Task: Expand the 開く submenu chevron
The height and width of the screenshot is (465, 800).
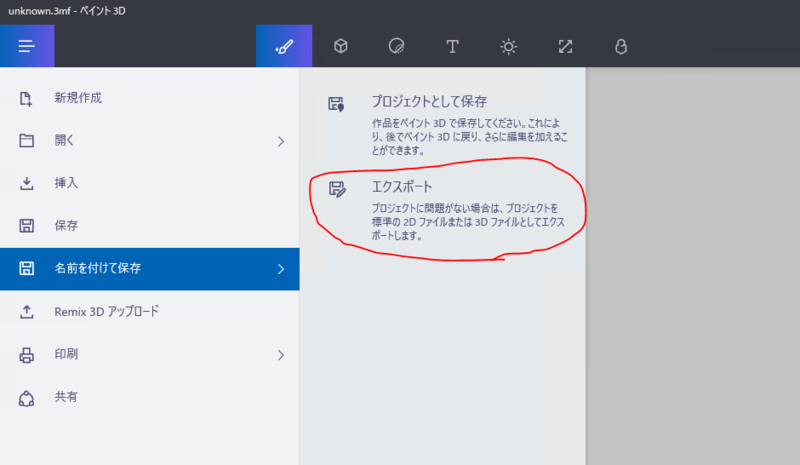Action: pos(281,141)
